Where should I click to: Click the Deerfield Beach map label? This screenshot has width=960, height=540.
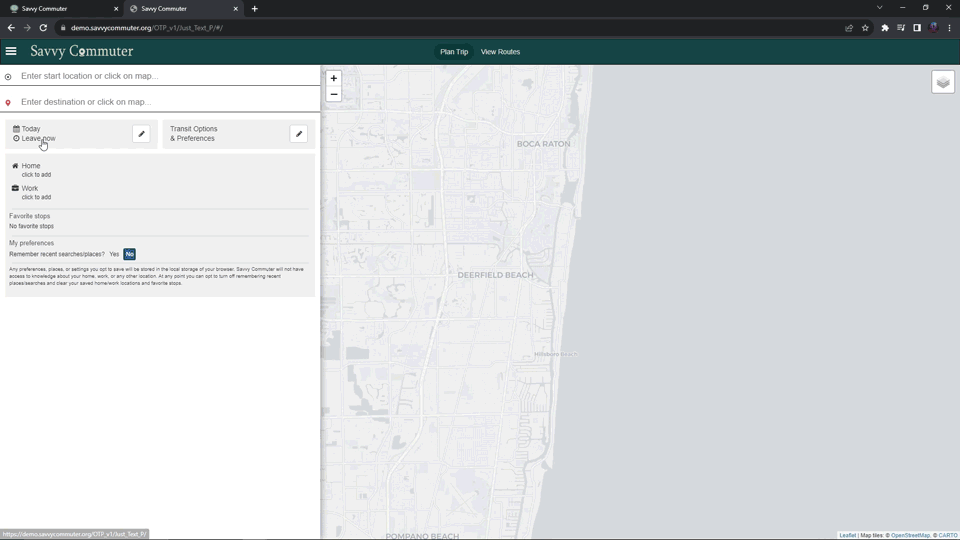pos(495,275)
